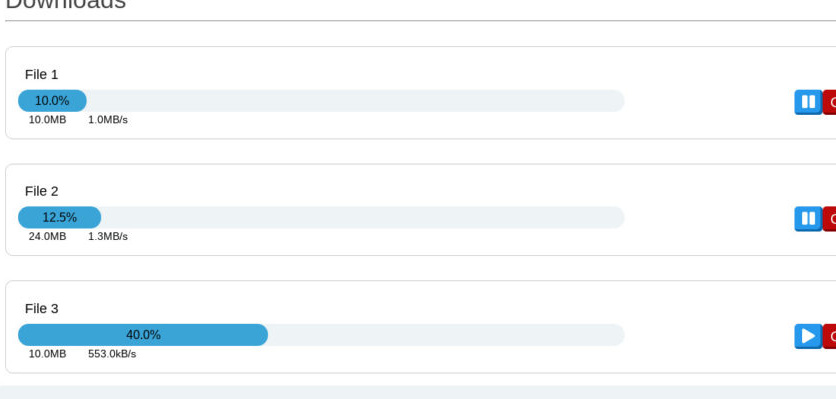Click the 553.0kB/s speed readout
The height and width of the screenshot is (399, 836).
click(112, 354)
